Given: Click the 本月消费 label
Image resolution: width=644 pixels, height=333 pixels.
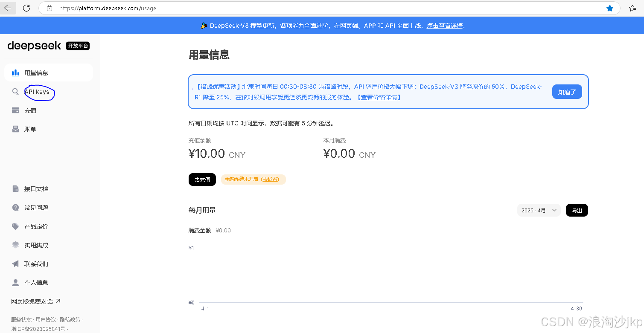Looking at the screenshot, I should coord(335,140).
